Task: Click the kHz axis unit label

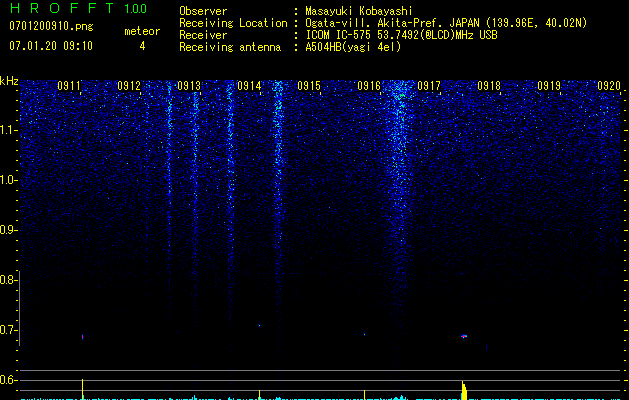Action: [9, 81]
